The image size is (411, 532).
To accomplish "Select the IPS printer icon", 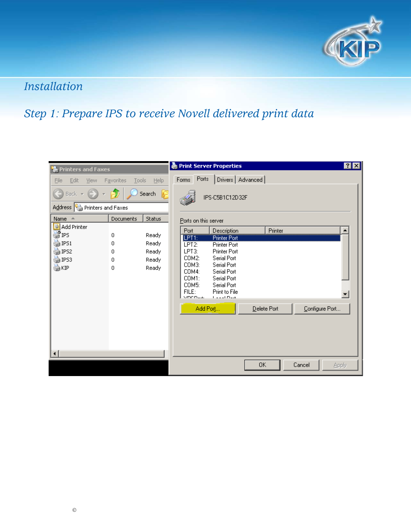I will click(x=56, y=235).
